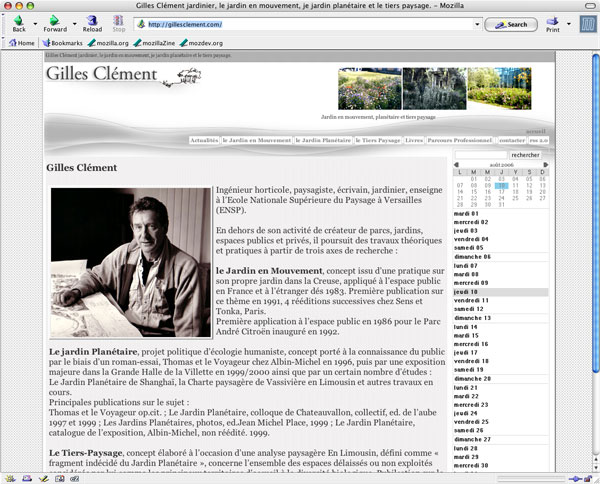Open the Bookmarks toolbar folder
600x484 pixels.
[62, 44]
